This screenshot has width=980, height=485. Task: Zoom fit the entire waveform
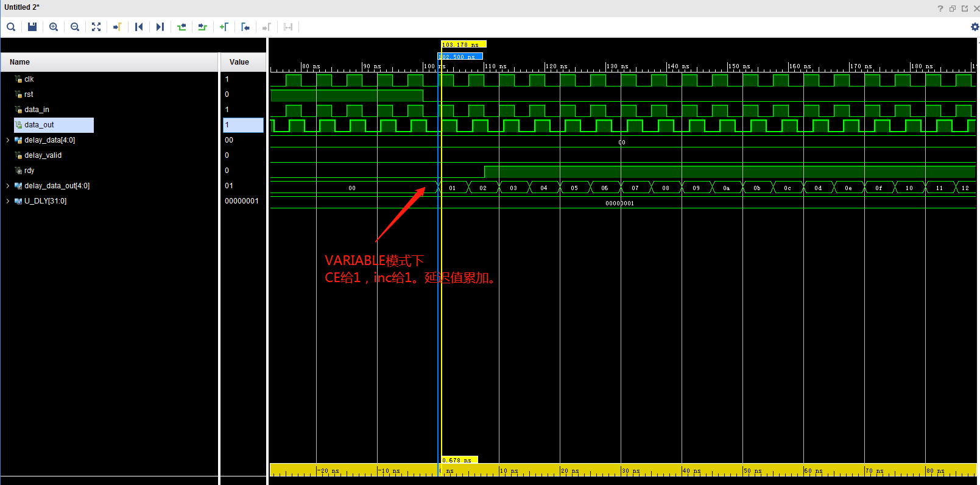(96, 27)
